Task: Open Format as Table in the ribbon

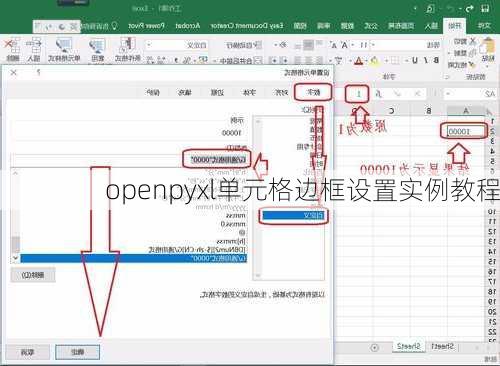Action: pyautogui.click(x=97, y=50)
